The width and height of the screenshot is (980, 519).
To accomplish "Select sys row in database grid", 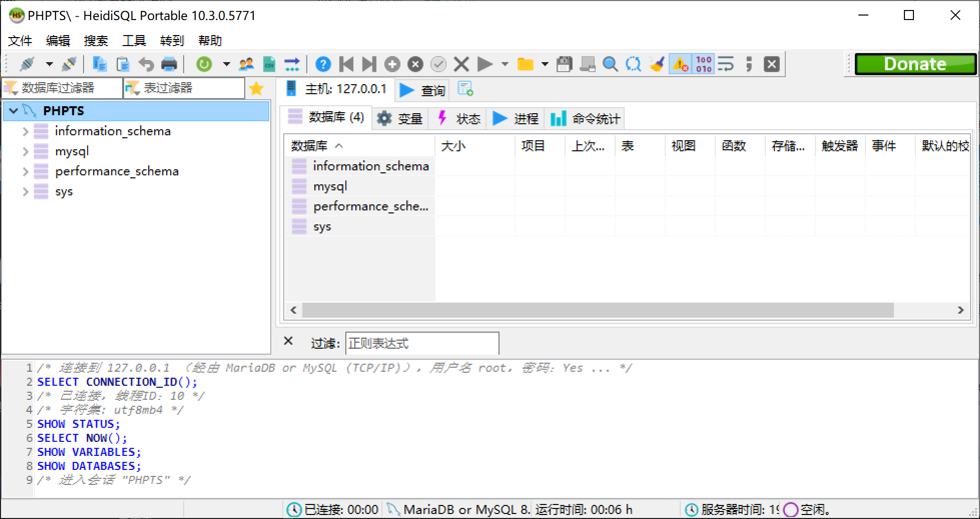I will tap(359, 226).
